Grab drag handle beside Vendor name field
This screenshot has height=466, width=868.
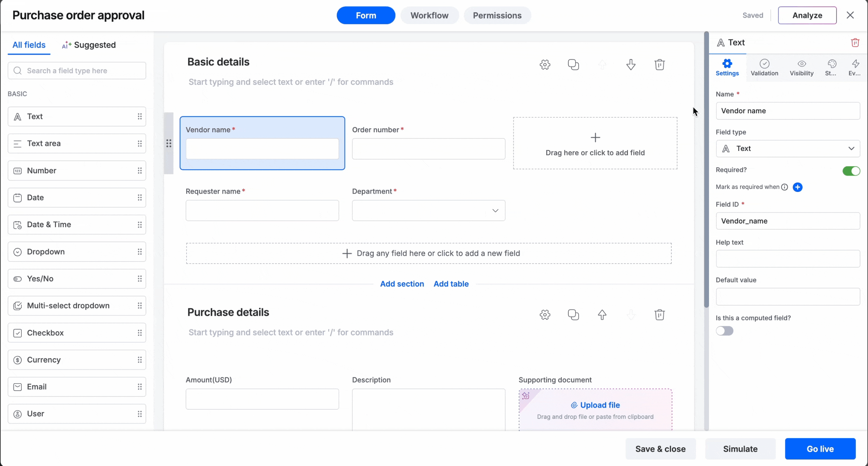click(169, 143)
